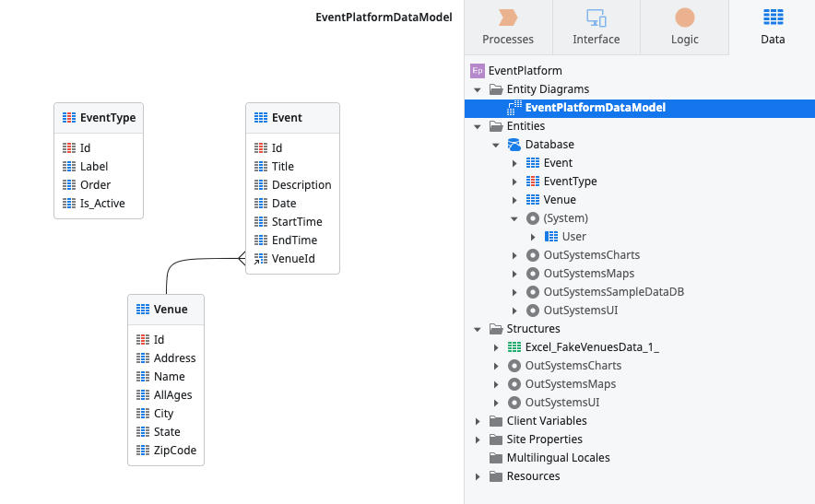Screen dimensions: 815x504
Task: Click the Data grid icon
Action: click(773, 18)
